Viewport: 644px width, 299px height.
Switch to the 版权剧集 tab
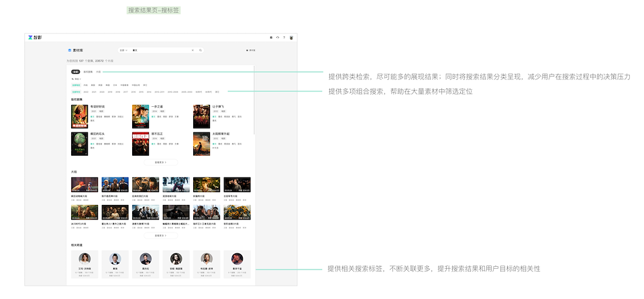pyautogui.click(x=88, y=72)
